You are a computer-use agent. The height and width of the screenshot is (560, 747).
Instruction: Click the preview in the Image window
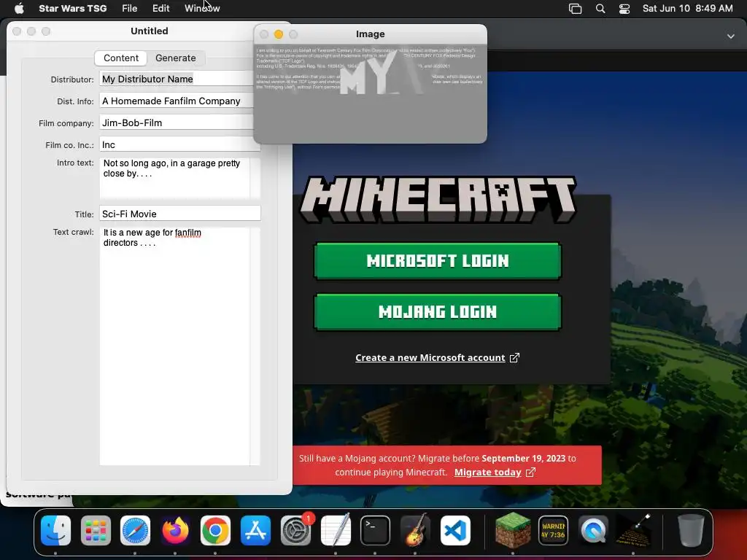[370, 93]
